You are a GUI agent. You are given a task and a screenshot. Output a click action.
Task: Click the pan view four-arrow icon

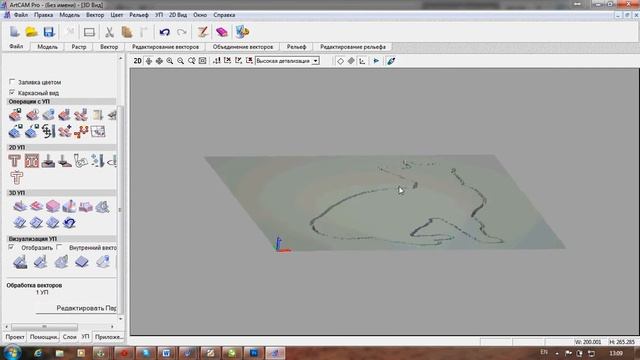(x=159, y=61)
